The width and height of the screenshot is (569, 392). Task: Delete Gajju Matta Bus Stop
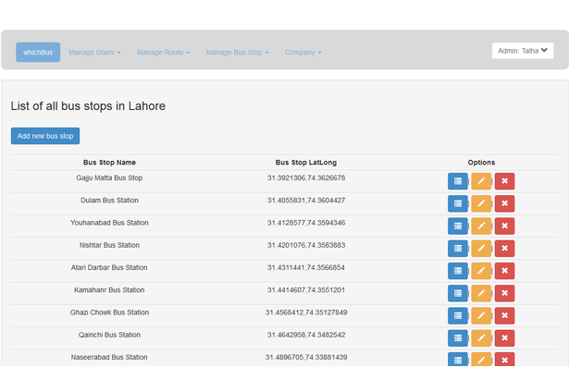(x=504, y=181)
